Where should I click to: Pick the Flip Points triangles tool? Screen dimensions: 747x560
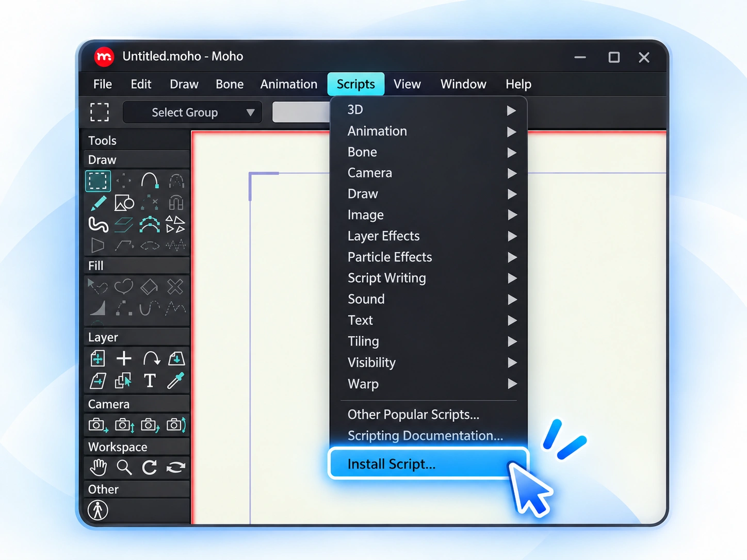point(175,225)
